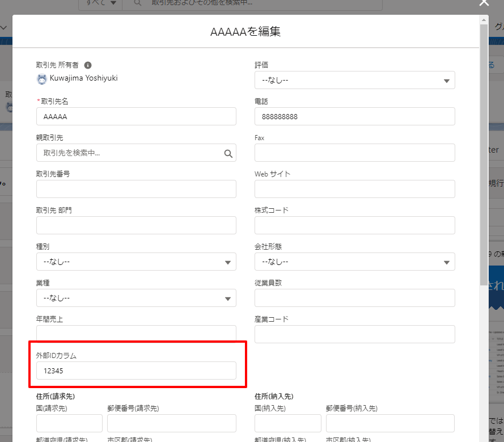Click the Web サイト input field
Screen dimensions: 504x442
[x=354, y=189]
